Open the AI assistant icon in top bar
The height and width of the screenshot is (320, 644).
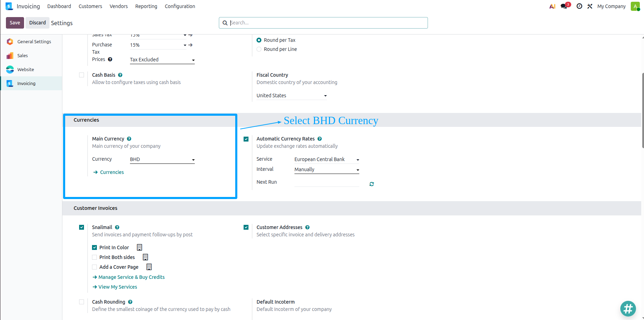[552, 6]
